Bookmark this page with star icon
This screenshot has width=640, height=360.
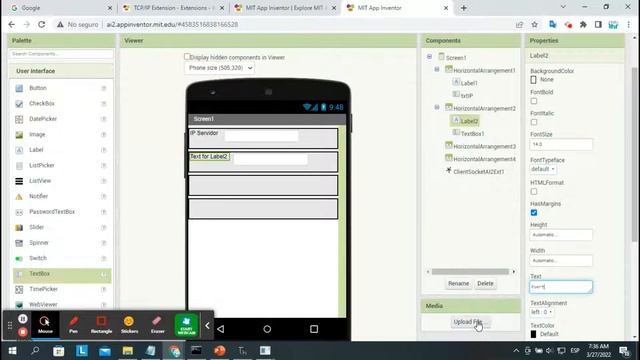click(x=534, y=24)
